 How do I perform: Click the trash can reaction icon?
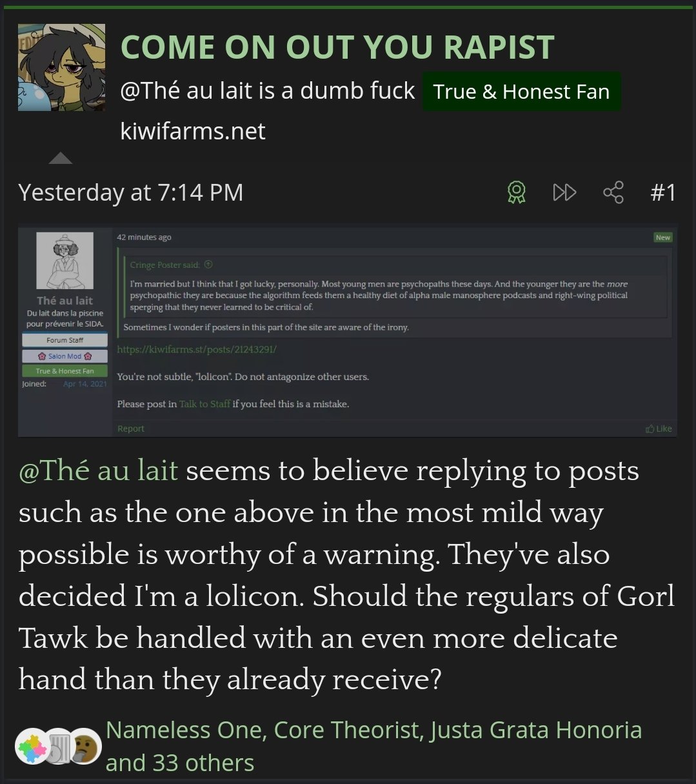[59, 747]
